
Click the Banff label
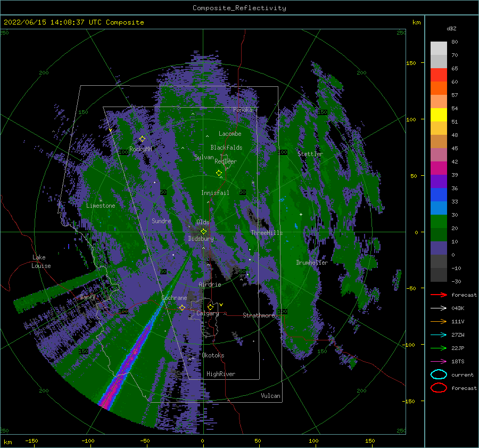coord(88,297)
